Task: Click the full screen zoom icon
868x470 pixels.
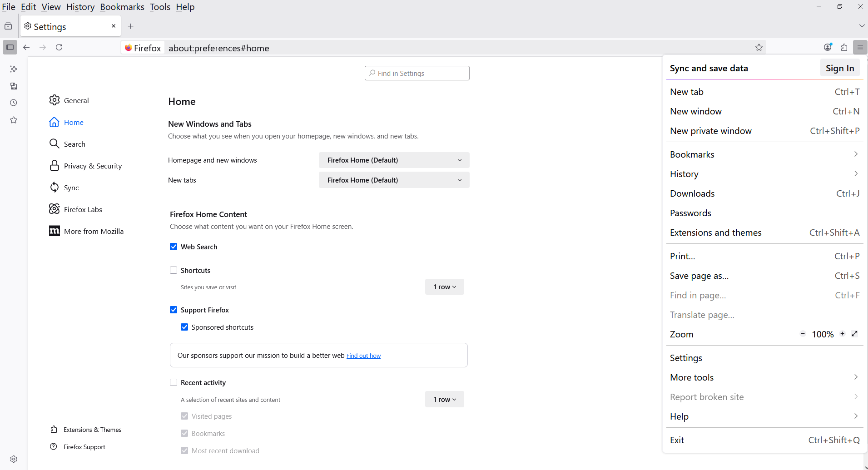Action: coord(854,334)
